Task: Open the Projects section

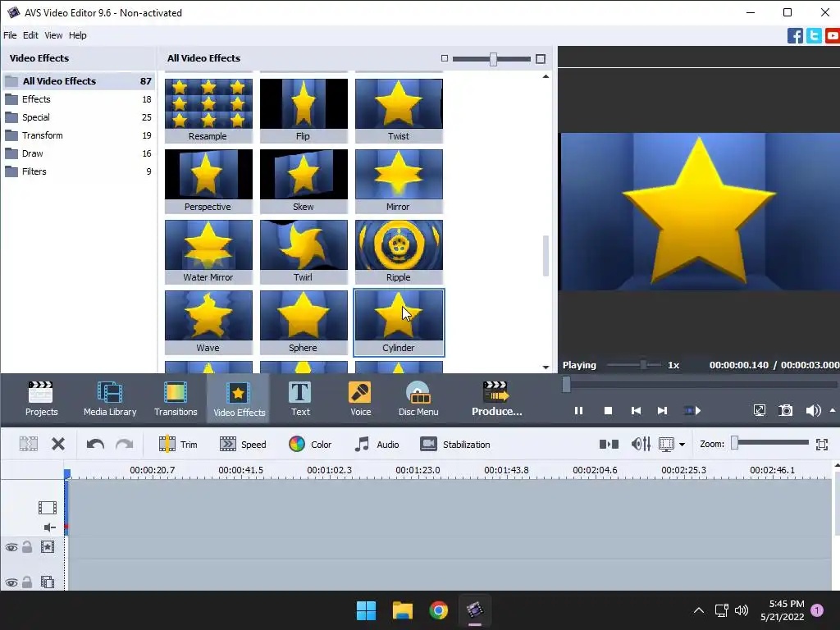Action: 41,399
